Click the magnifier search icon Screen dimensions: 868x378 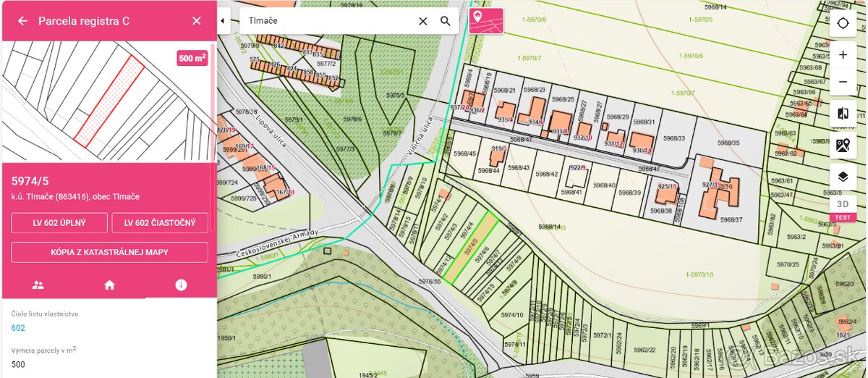point(446,21)
